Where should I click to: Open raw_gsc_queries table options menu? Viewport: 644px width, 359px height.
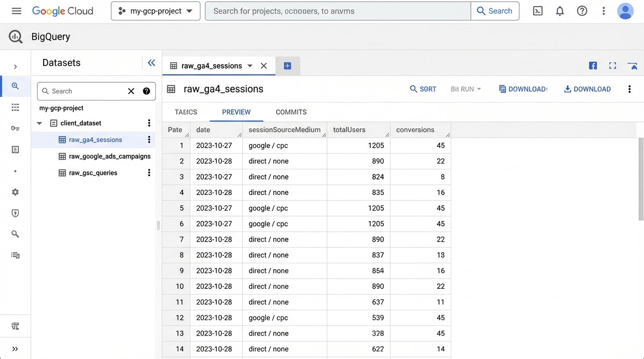[x=149, y=172]
